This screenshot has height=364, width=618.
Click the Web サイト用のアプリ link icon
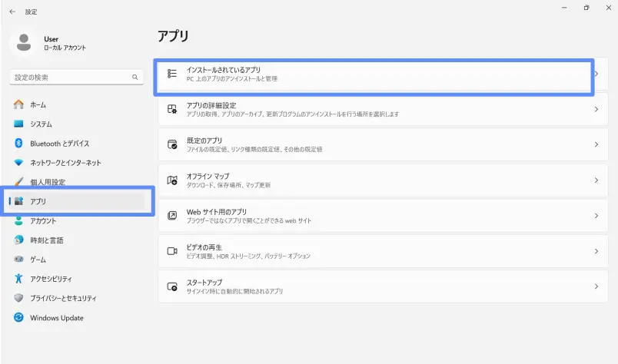tap(172, 216)
